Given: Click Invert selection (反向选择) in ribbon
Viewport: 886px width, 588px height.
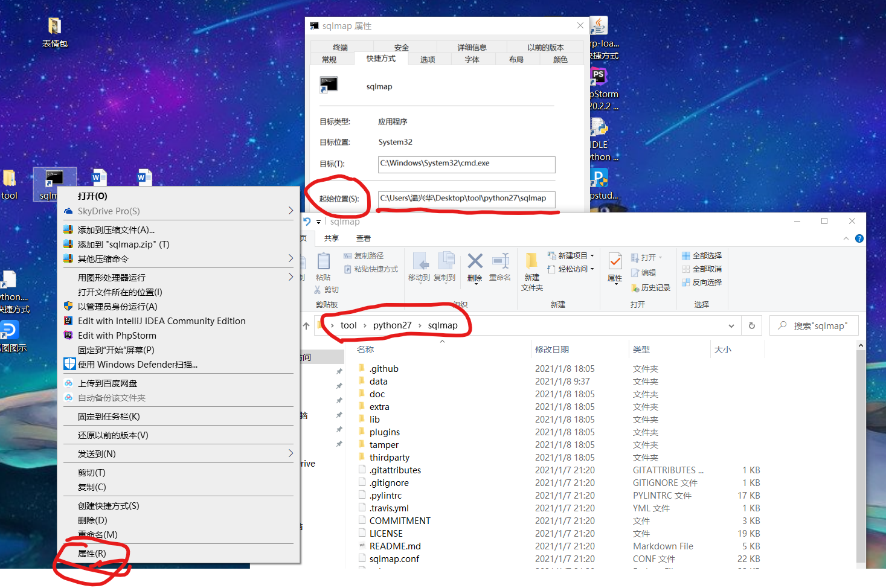Looking at the screenshot, I should [x=702, y=283].
